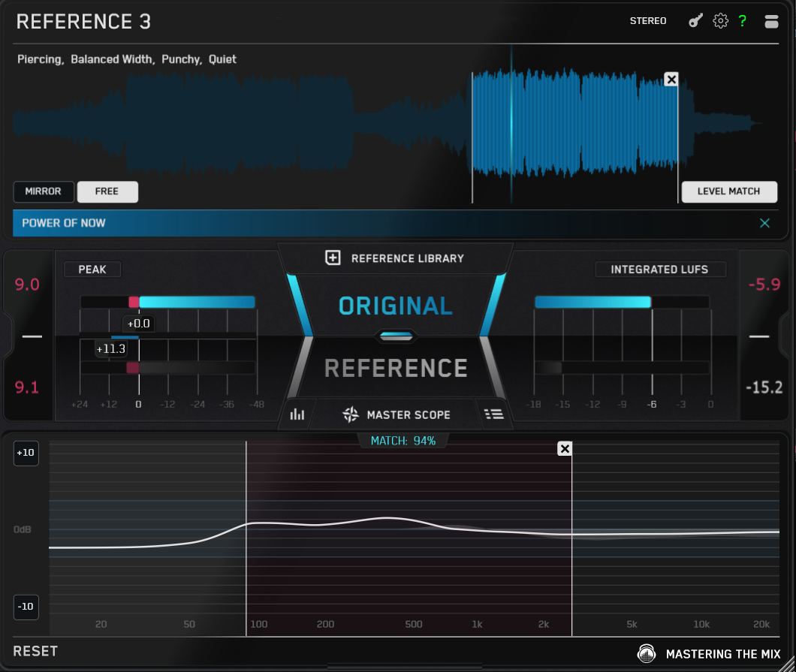Click the waveform playhead line
The width and height of the screenshot is (796, 672).
coord(511,125)
